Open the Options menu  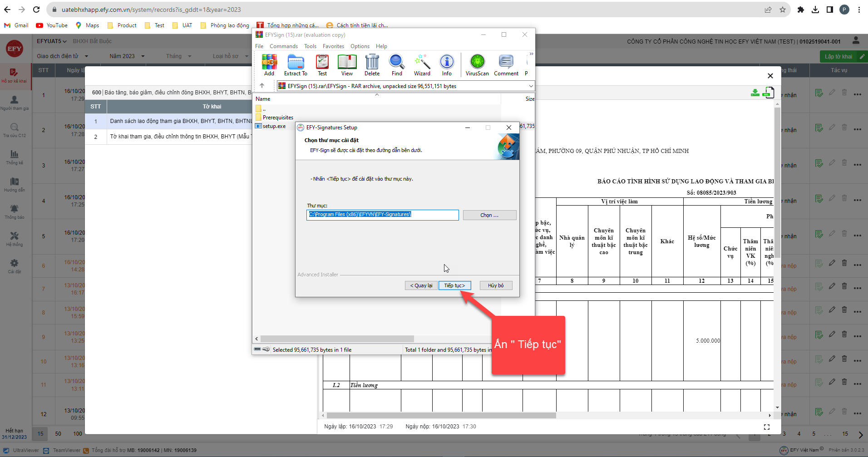360,46
